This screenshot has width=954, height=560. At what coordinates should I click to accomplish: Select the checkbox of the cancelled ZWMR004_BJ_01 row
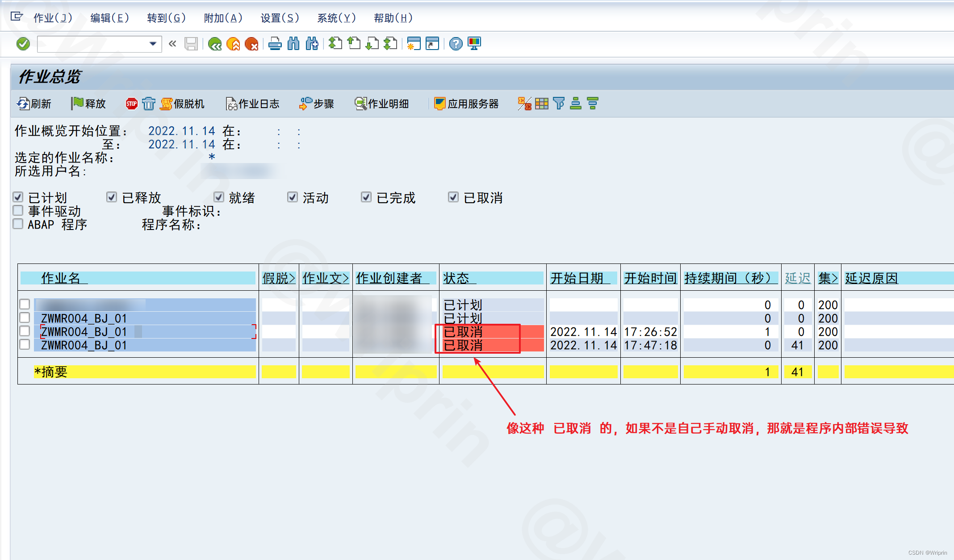(25, 331)
